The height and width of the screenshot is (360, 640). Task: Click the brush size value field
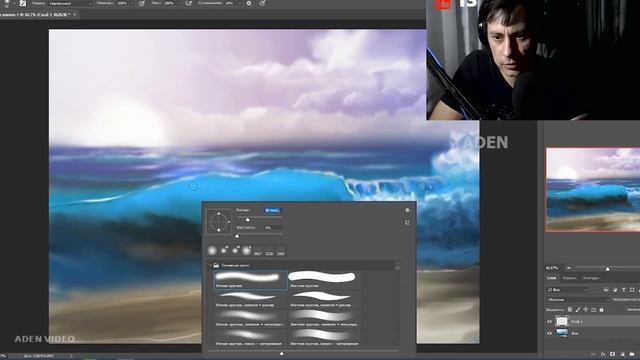point(272,210)
